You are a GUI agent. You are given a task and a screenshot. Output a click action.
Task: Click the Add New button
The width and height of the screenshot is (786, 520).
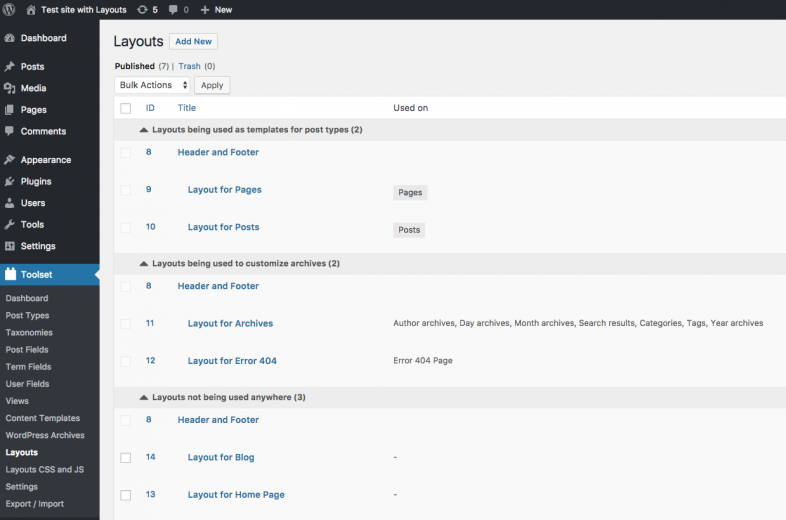tap(193, 42)
